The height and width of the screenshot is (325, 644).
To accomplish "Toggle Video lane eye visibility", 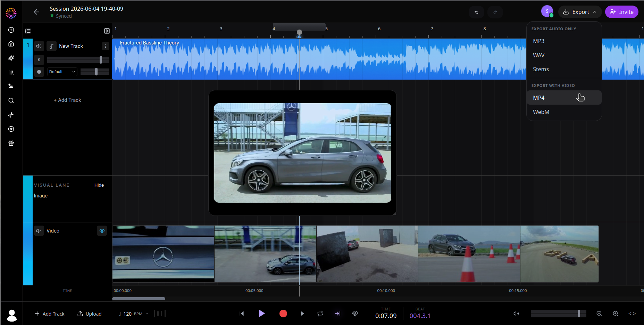I will click(x=102, y=231).
